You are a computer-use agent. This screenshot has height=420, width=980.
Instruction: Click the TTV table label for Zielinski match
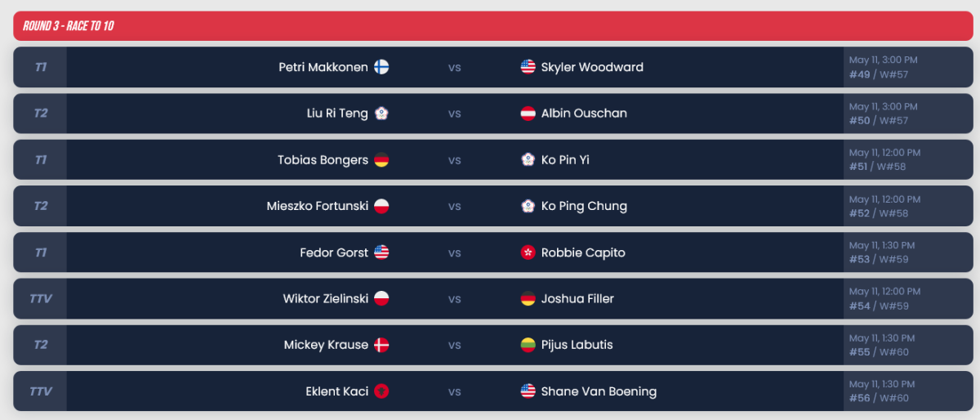click(x=40, y=299)
